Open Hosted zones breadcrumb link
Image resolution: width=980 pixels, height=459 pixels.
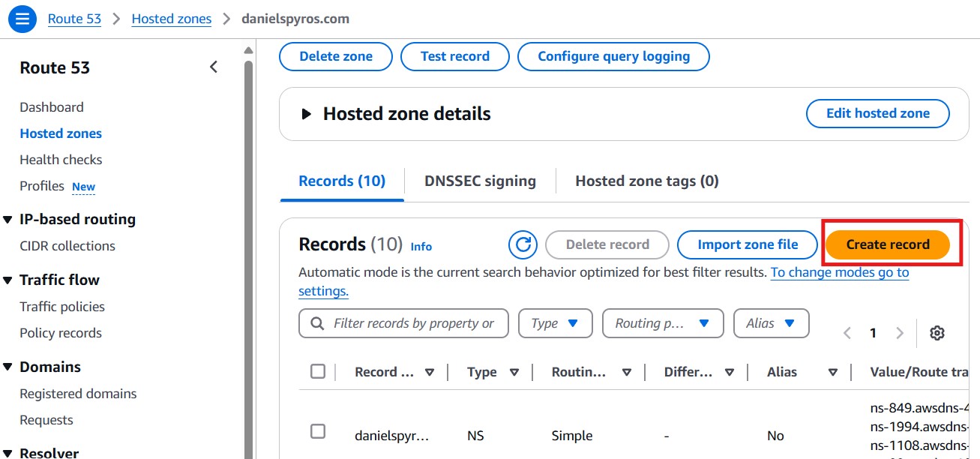coord(171,19)
